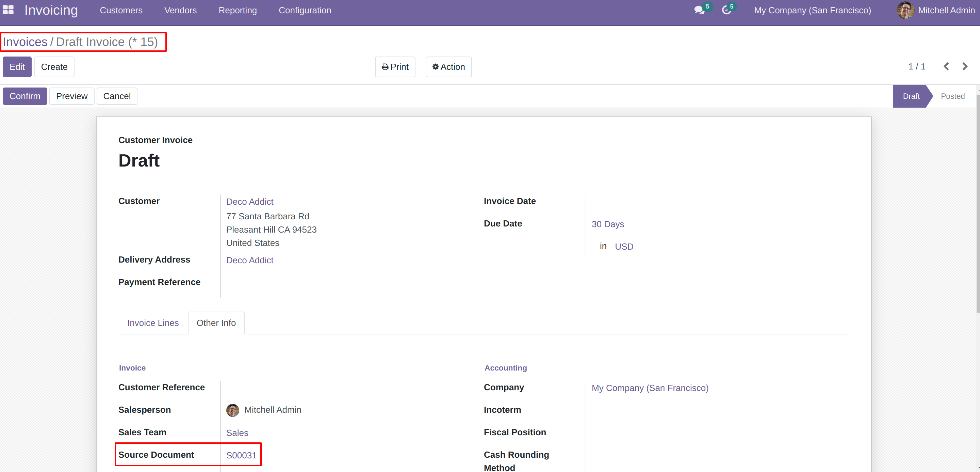Go to next record with right chevron
This screenshot has width=980, height=472.
tap(965, 67)
